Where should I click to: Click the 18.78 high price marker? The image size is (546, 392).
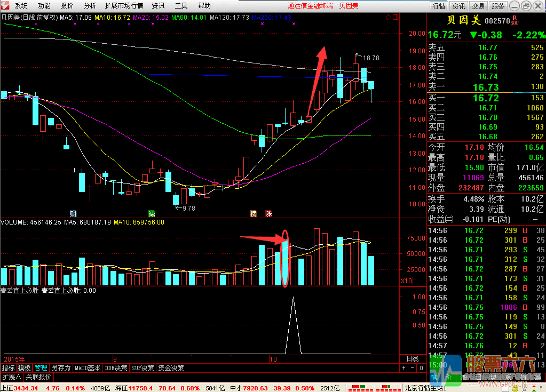pyautogui.click(x=371, y=58)
